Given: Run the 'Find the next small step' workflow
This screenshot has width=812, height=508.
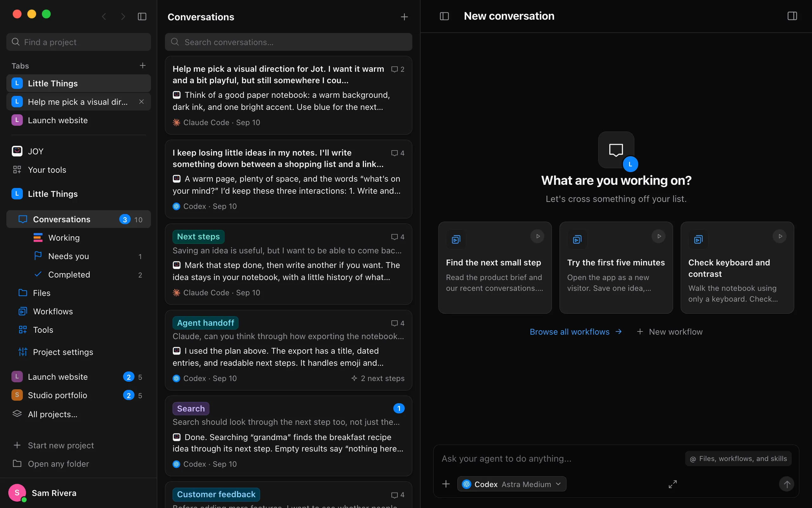Looking at the screenshot, I should pyautogui.click(x=538, y=236).
